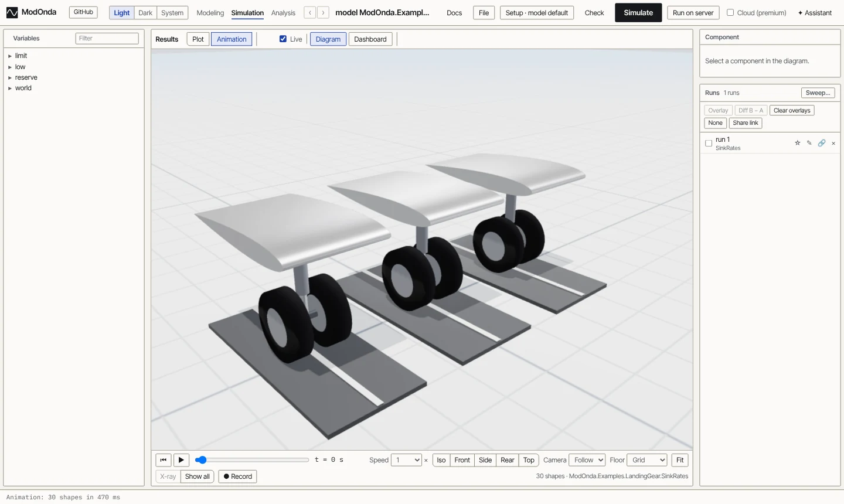Select the Diagram view
Viewport: 844px width, 504px height.
(x=328, y=39)
